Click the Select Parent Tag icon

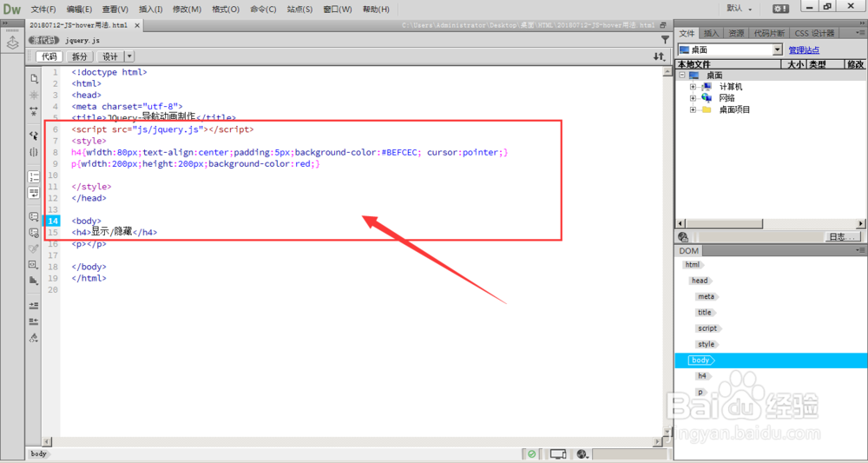(x=34, y=136)
